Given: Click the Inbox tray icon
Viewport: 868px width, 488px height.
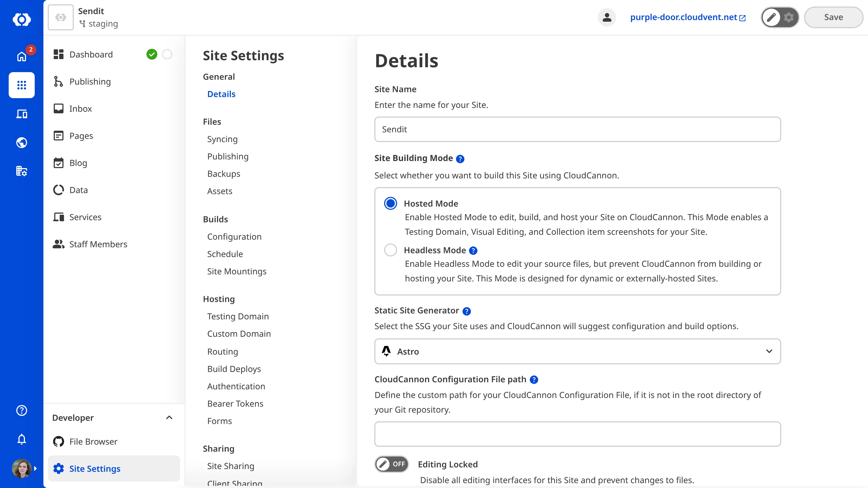Looking at the screenshot, I should (x=59, y=108).
